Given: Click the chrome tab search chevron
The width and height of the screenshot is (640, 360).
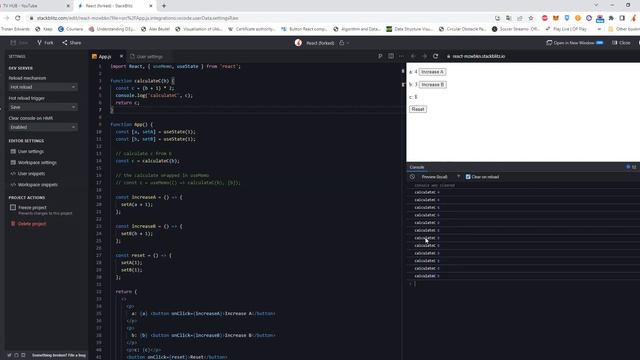Looking at the screenshot, I should tap(596, 5).
